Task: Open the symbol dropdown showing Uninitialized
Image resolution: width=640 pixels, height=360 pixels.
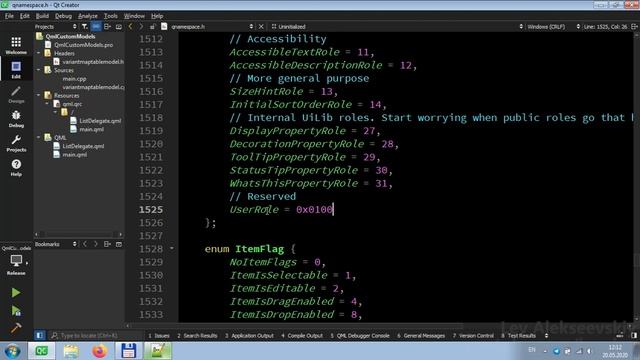Action: pyautogui.click(x=397, y=27)
